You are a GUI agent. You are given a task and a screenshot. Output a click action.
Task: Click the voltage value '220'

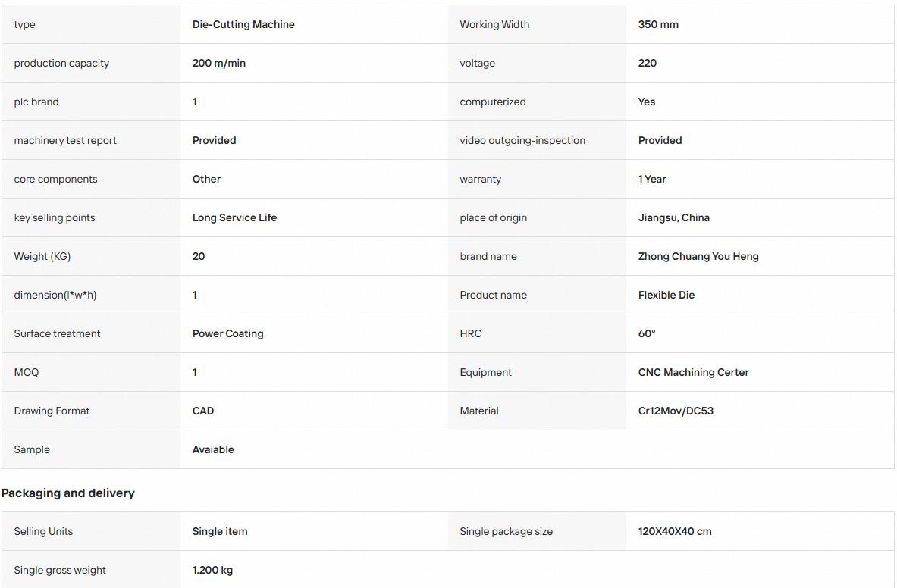coord(647,63)
